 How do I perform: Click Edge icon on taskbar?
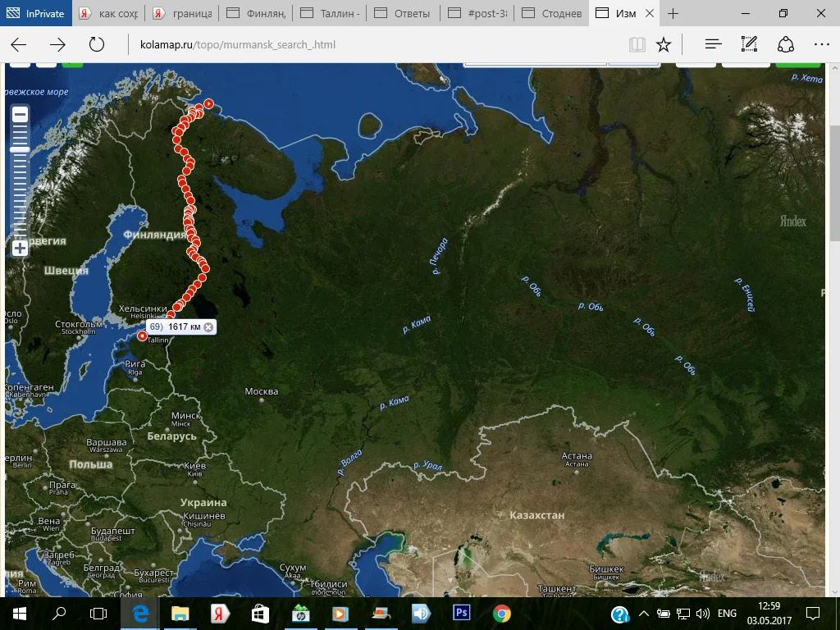(139, 614)
